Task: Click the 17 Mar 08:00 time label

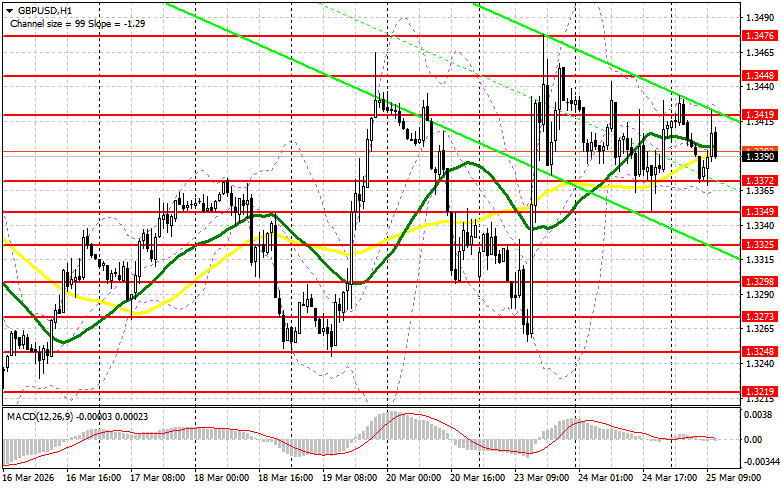Action: tap(157, 478)
